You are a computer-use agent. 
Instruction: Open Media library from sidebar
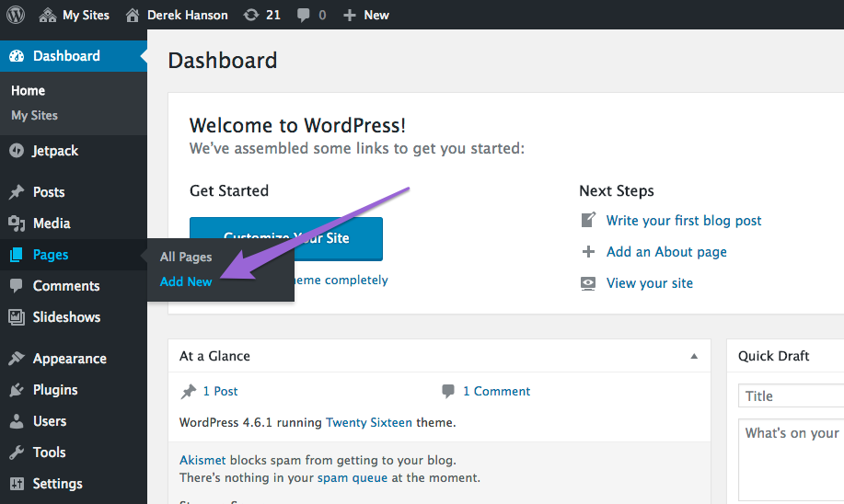[51, 223]
